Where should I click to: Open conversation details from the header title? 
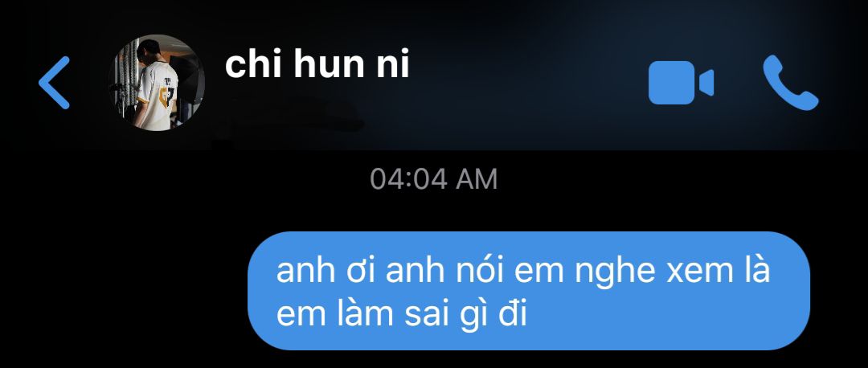point(317,65)
